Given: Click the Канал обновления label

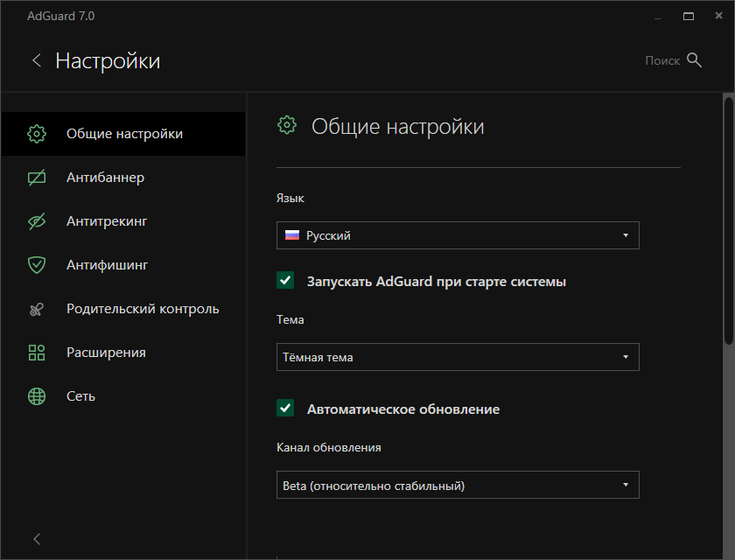Looking at the screenshot, I should click(329, 447).
